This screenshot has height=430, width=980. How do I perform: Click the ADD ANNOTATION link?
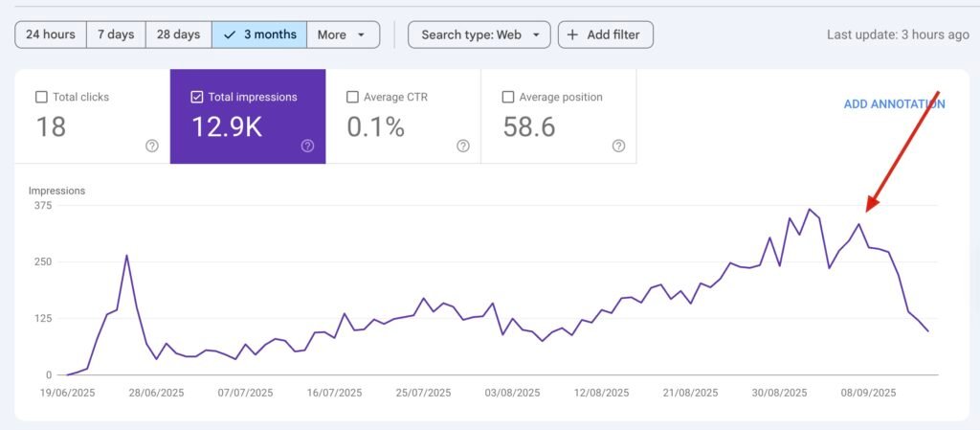point(894,104)
